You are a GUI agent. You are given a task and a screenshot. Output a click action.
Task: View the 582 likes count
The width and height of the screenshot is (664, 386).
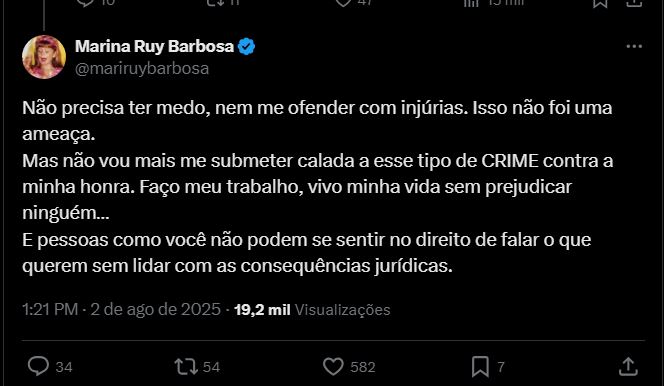click(363, 367)
